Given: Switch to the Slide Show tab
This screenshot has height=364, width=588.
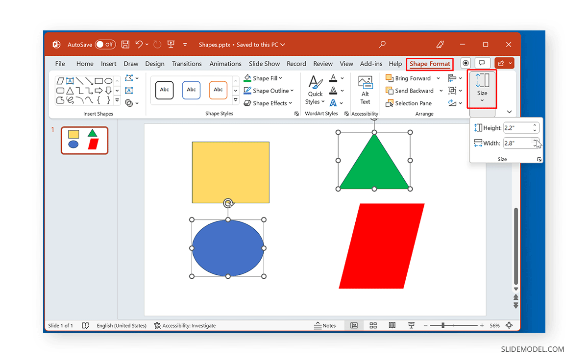Looking at the screenshot, I should [x=264, y=64].
